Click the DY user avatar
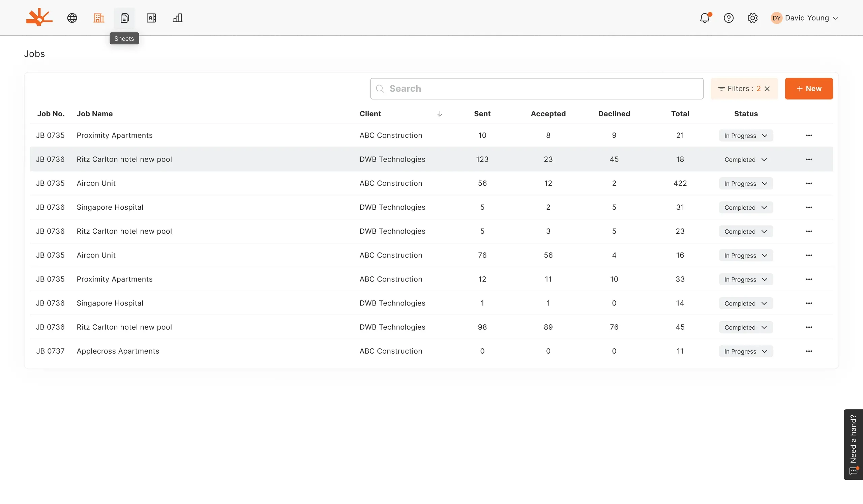Image resolution: width=863 pixels, height=504 pixels. [776, 18]
